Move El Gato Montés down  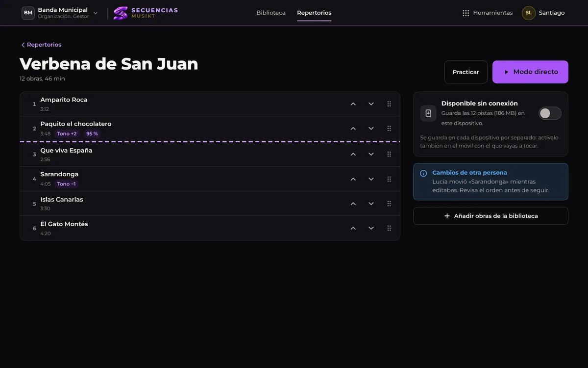coord(371,228)
